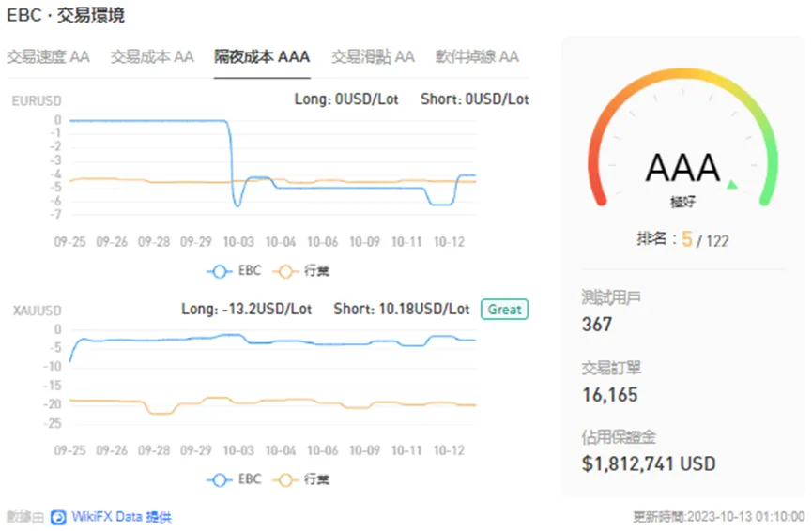Open the 軟件掉線 AA tab
Image resolution: width=812 pixels, height=531 pixels.
477,56
